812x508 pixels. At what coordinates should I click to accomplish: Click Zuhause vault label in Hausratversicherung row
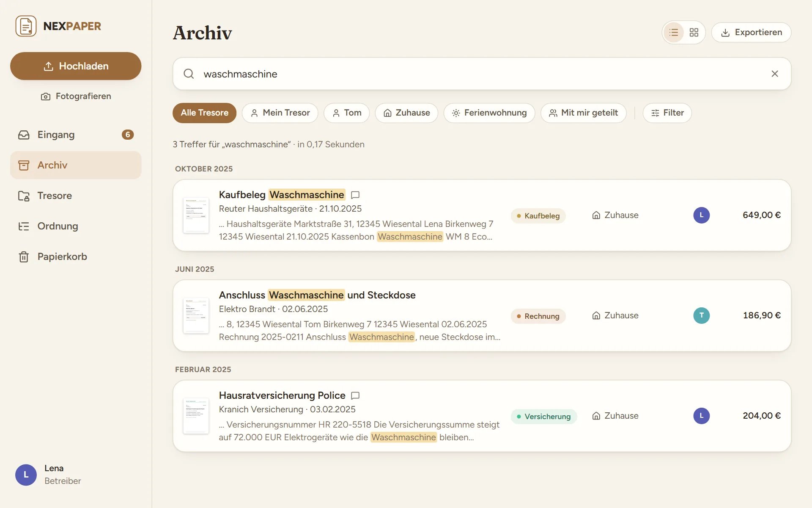[615, 416]
